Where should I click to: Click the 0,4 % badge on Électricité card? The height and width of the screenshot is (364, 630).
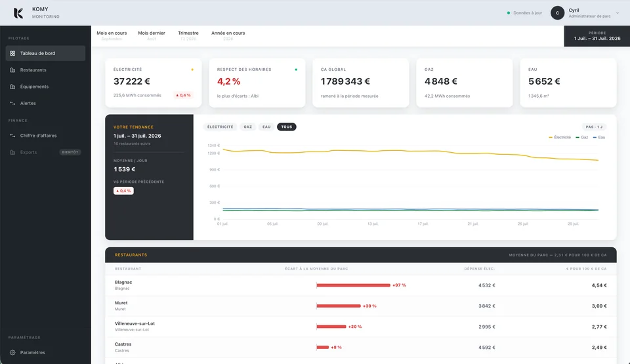(x=183, y=95)
